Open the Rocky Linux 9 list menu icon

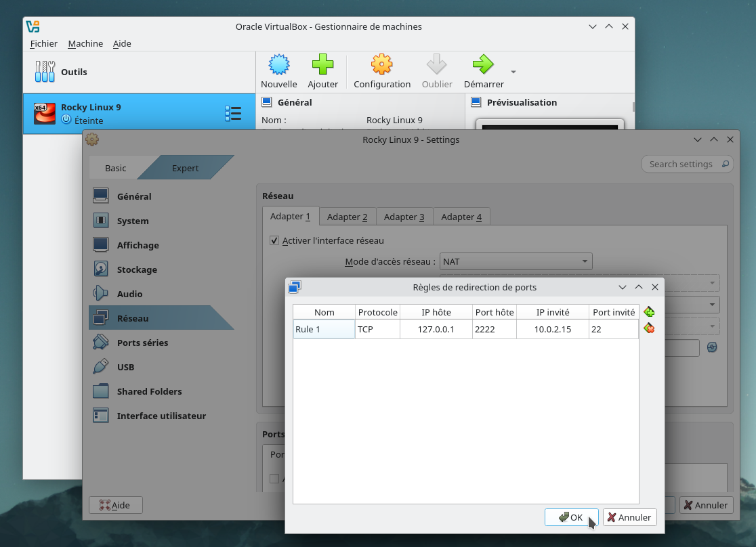click(x=233, y=114)
